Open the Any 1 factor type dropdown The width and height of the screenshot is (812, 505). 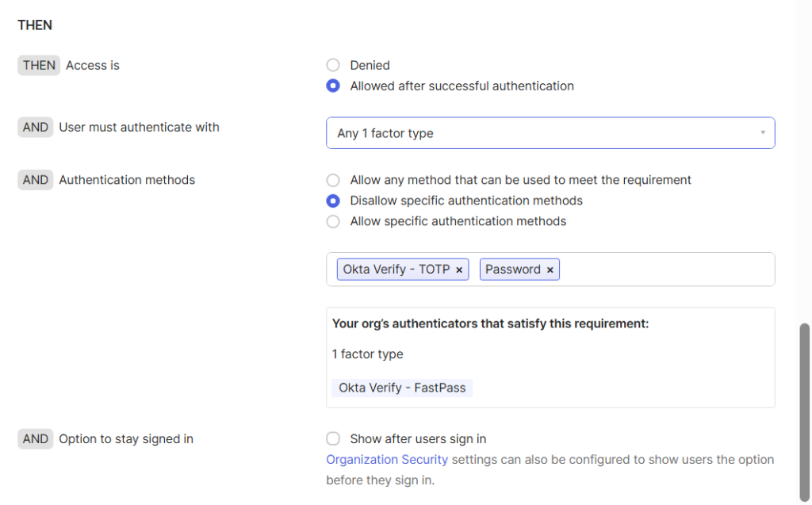tap(550, 133)
